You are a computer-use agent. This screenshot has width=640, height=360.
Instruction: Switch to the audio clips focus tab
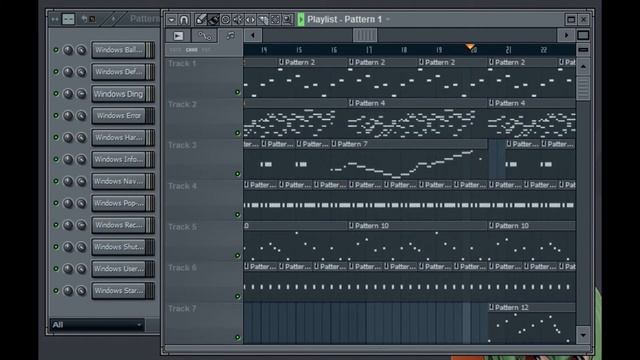(178, 36)
